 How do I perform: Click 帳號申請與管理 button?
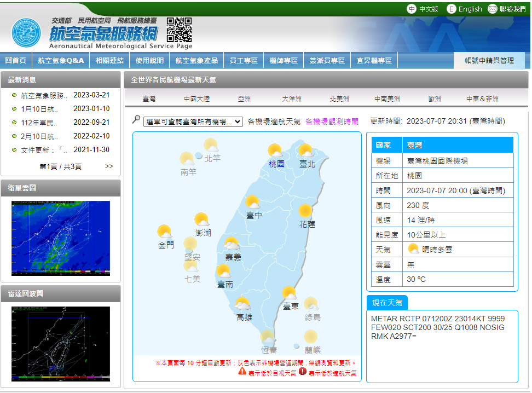pyautogui.click(x=489, y=60)
